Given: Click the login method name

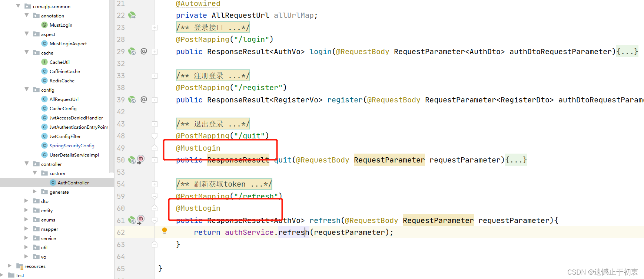Looking at the screenshot, I should pyautogui.click(x=321, y=52).
